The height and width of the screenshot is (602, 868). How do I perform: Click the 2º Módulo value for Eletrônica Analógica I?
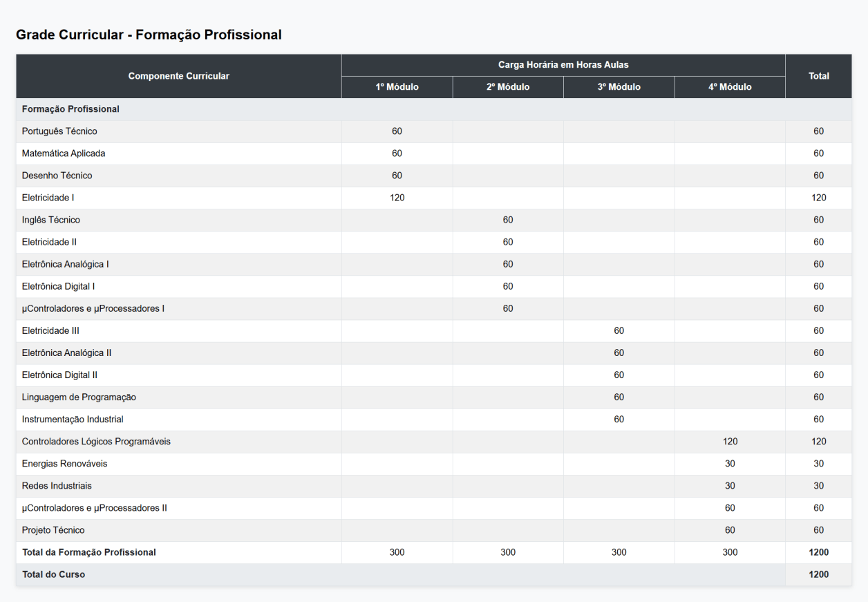pyautogui.click(x=508, y=264)
